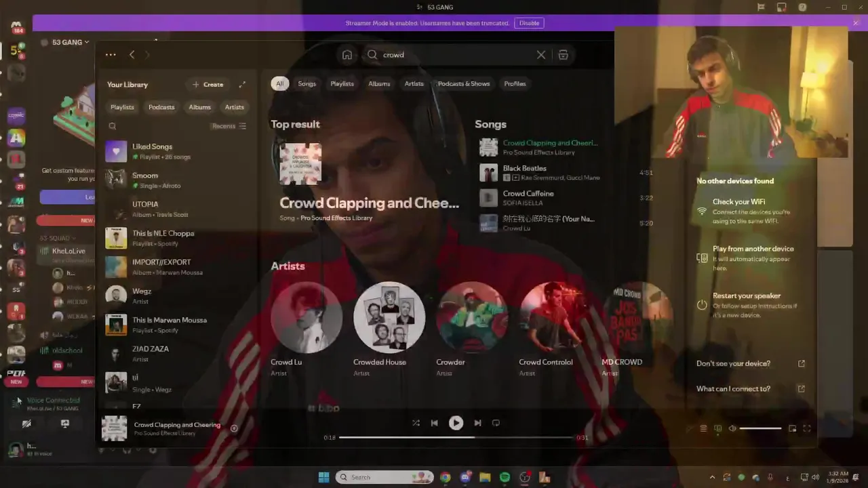Open Spotify from the taskbar
Screen dimensions: 868x488
[x=505, y=477]
